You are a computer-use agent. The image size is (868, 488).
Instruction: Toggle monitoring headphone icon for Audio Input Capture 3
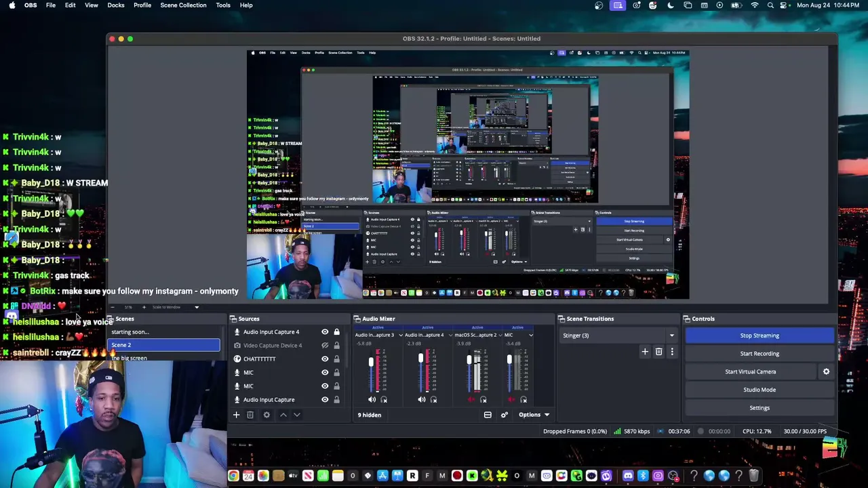384,400
